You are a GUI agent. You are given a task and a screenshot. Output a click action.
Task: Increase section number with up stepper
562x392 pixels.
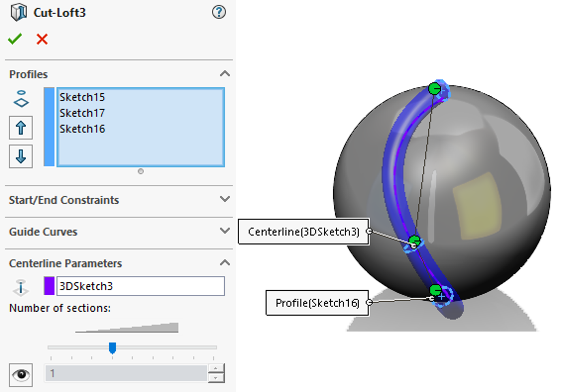(215, 368)
